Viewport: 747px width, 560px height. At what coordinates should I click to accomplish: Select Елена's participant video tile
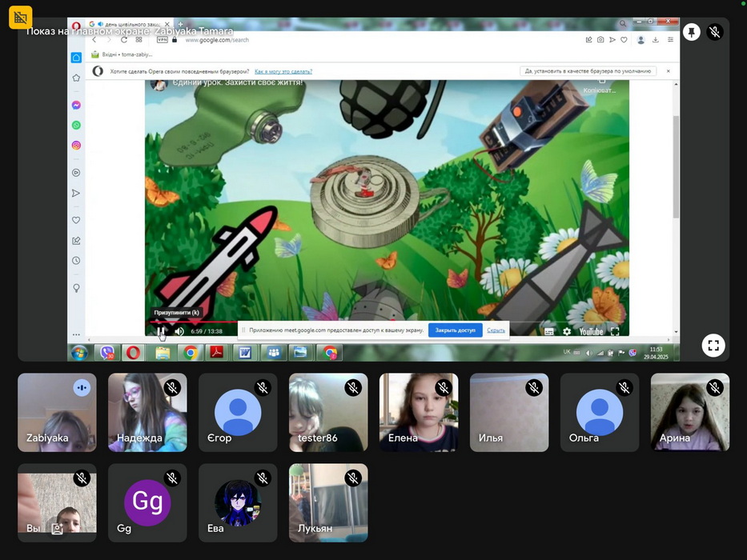419,412
